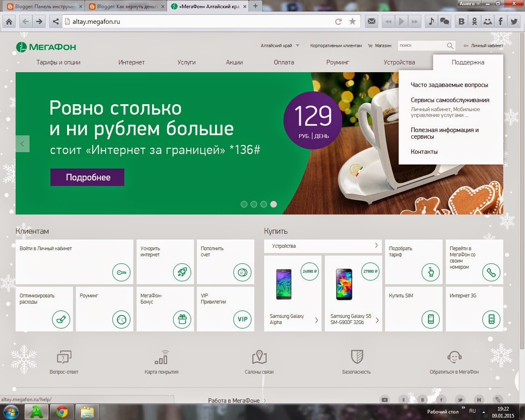Open the Тарифы и опции menu
Screen dimensions: 525x420
(58, 62)
